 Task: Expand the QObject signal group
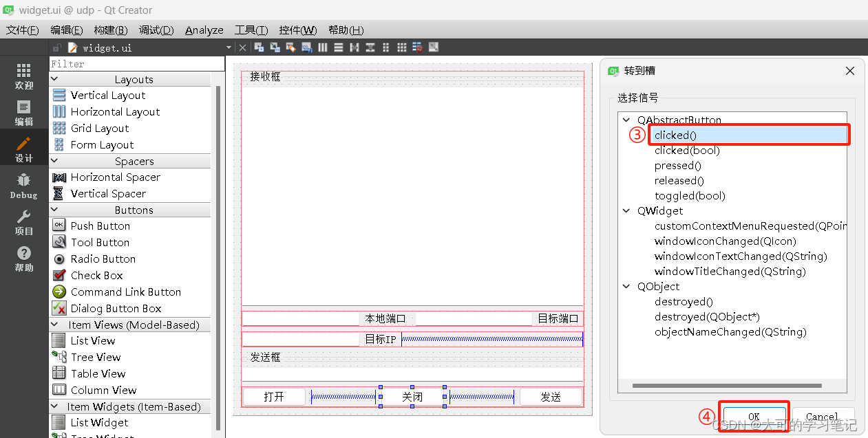[626, 286]
